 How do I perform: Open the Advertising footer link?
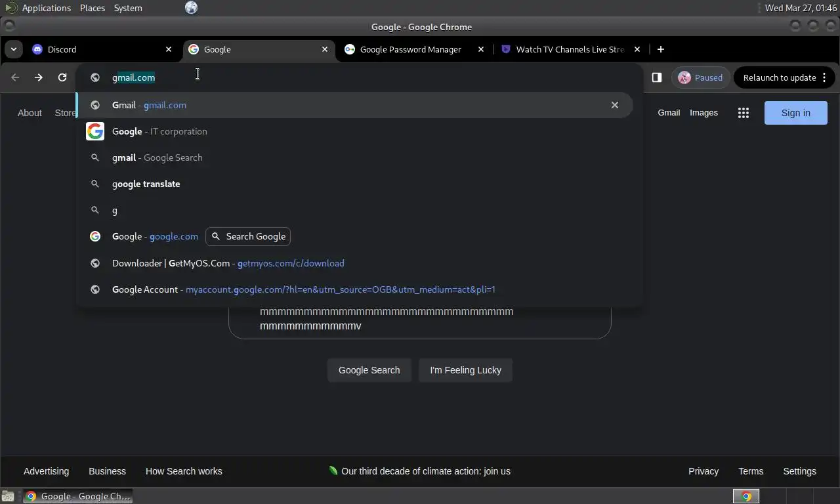[x=46, y=471]
